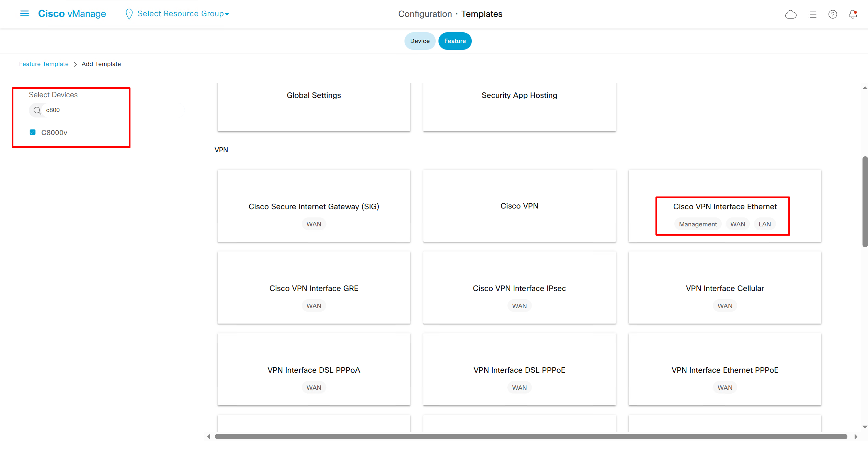This screenshot has width=868, height=473.
Task: Click the device search magnifier icon
Action: 37,110
